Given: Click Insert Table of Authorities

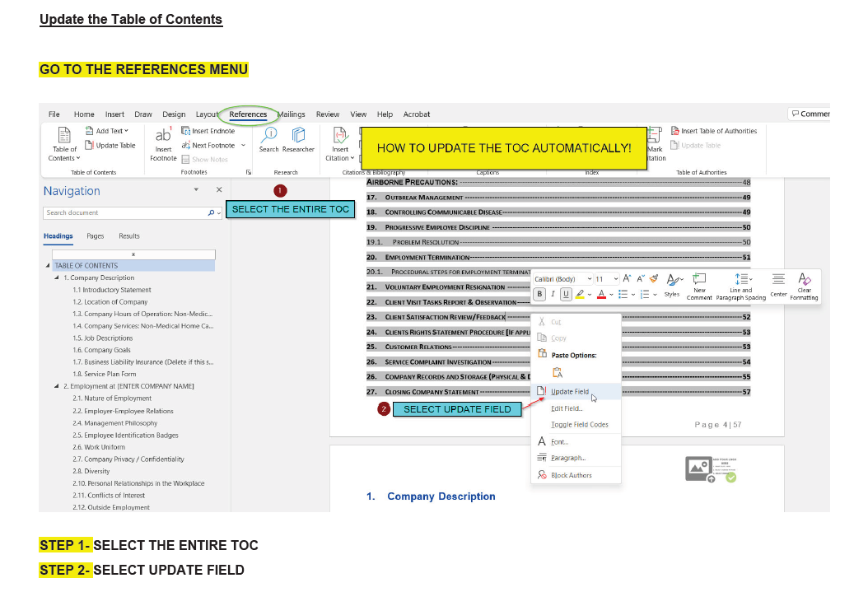Looking at the screenshot, I should pyautogui.click(x=713, y=131).
